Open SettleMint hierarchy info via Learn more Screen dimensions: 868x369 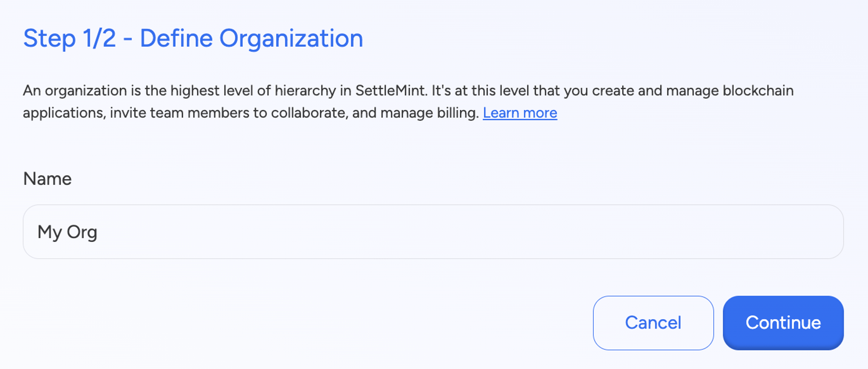point(520,113)
